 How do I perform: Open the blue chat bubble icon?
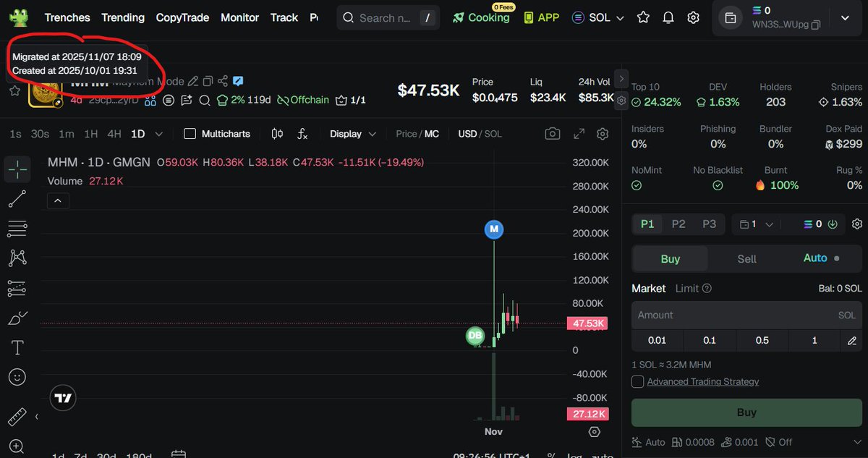238,81
